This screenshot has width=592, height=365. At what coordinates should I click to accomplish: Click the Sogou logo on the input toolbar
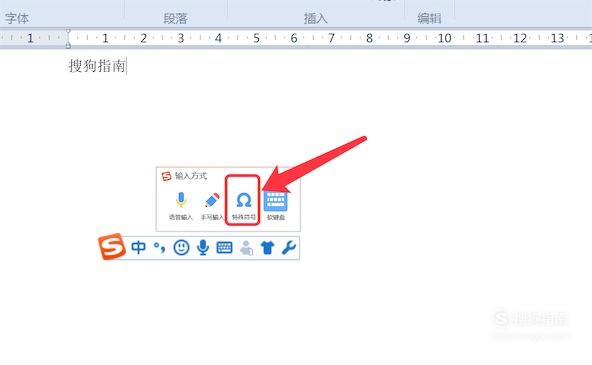[112, 247]
